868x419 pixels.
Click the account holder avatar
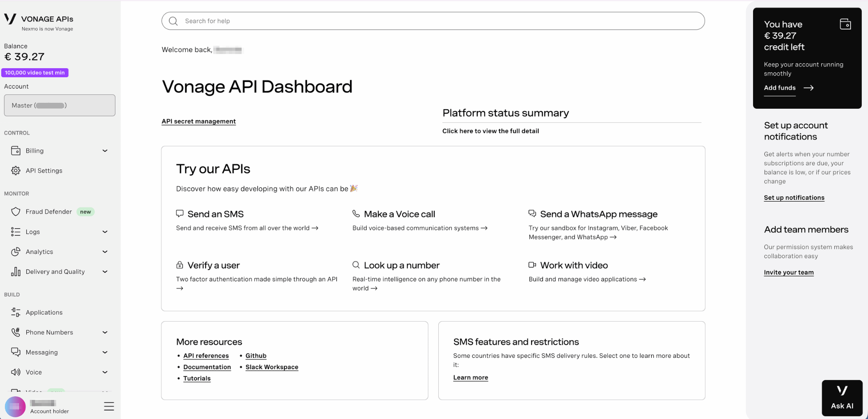click(15, 407)
